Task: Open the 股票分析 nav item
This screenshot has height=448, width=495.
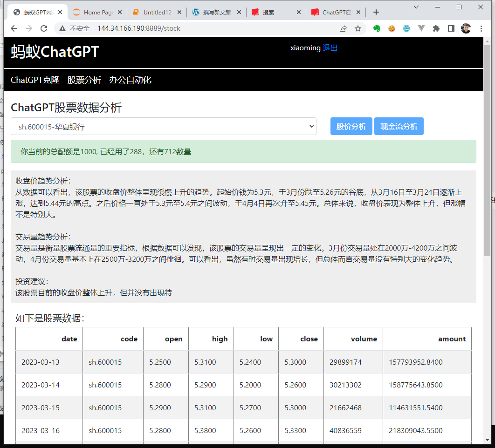Action: tap(84, 80)
